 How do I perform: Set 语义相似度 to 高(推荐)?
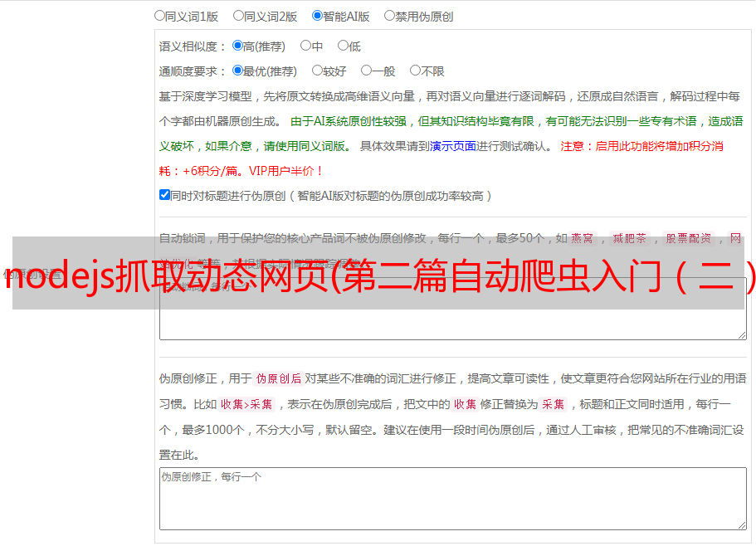[237, 46]
